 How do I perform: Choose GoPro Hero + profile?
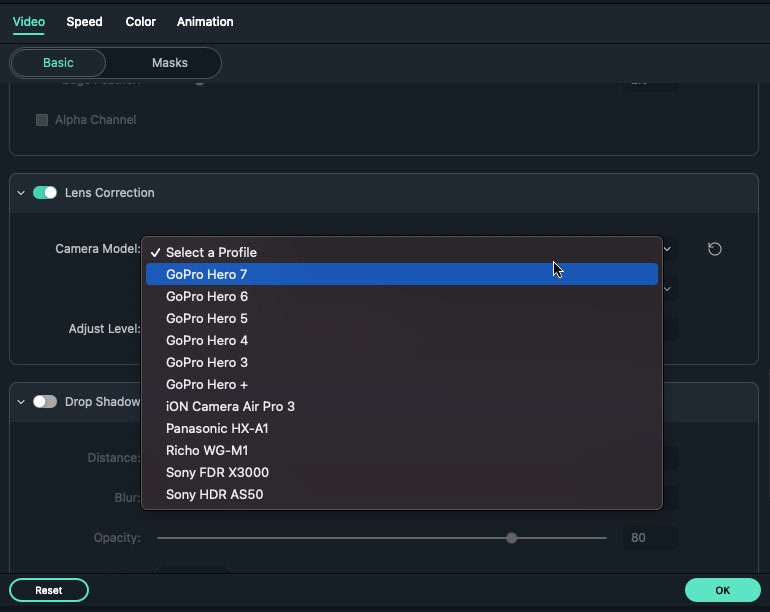(x=402, y=385)
